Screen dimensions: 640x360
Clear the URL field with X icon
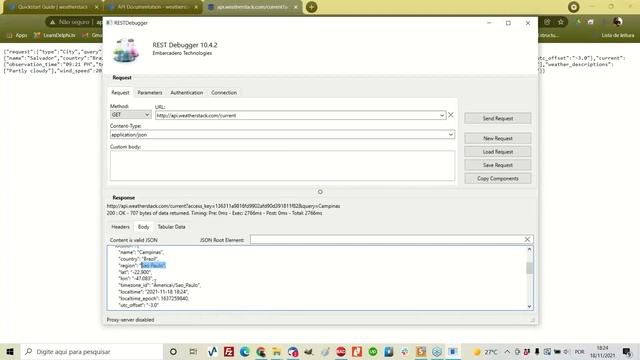click(x=451, y=115)
